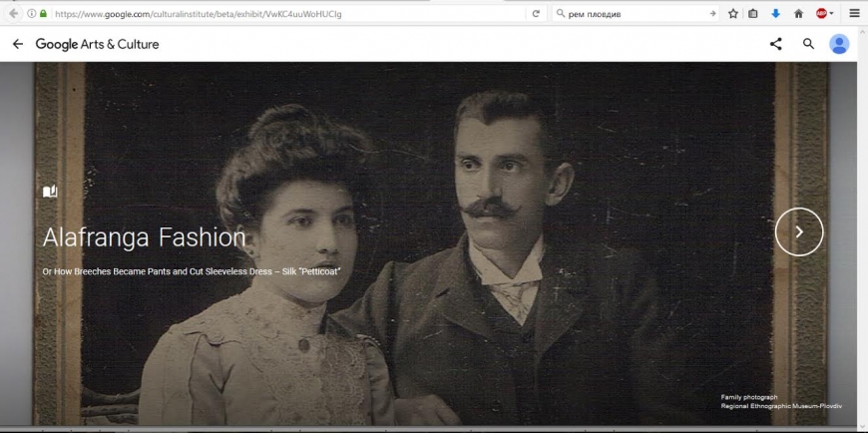868x433 pixels.
Task: Click the Google Arts & Culture logo
Action: tap(97, 44)
